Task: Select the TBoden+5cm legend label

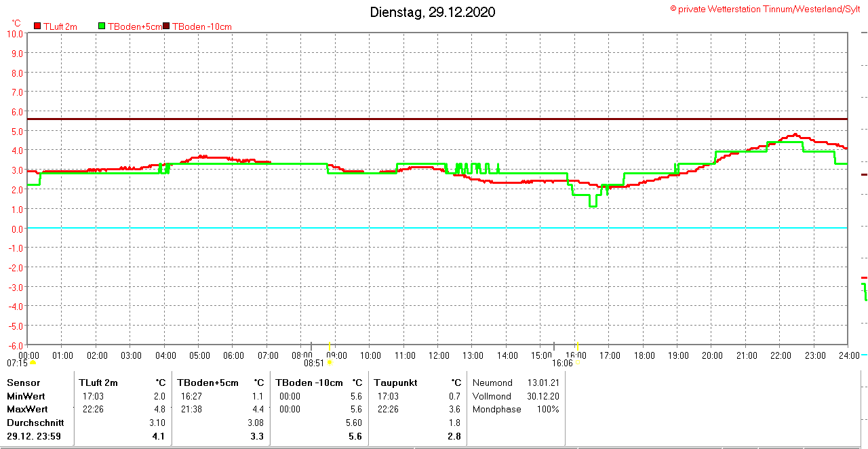Action: point(134,26)
